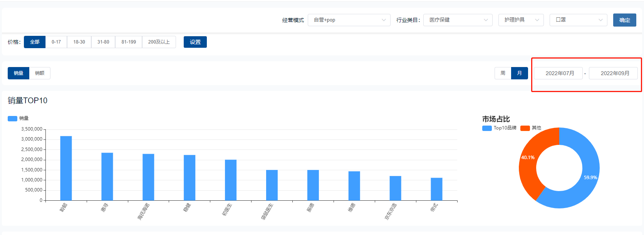The width and height of the screenshot is (644, 235).
Task: Click the bar for 京东京造
Action: [x=396, y=188]
